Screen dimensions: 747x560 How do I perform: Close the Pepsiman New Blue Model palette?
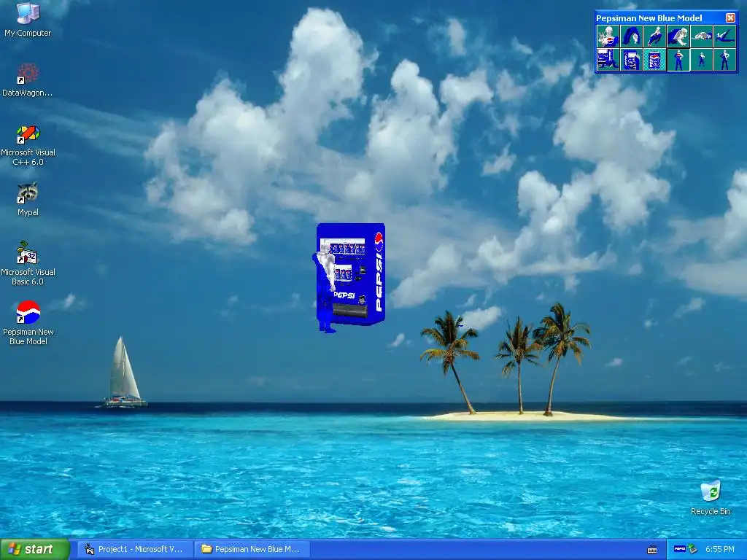730,18
